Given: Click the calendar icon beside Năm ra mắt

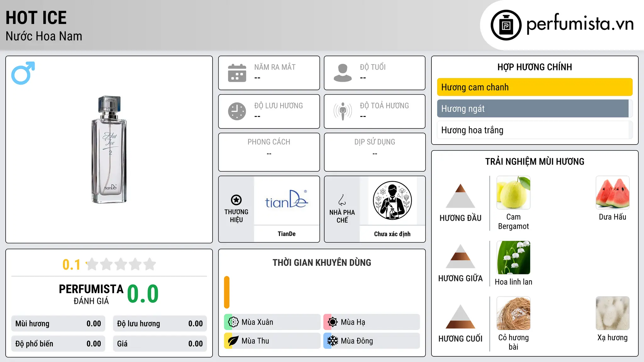Looking at the screenshot, I should click(x=237, y=73).
